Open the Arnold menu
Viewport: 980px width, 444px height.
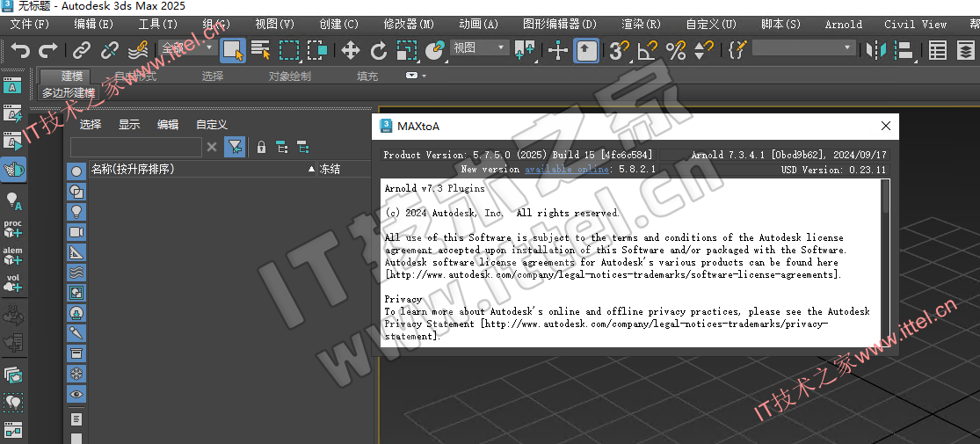tap(843, 25)
